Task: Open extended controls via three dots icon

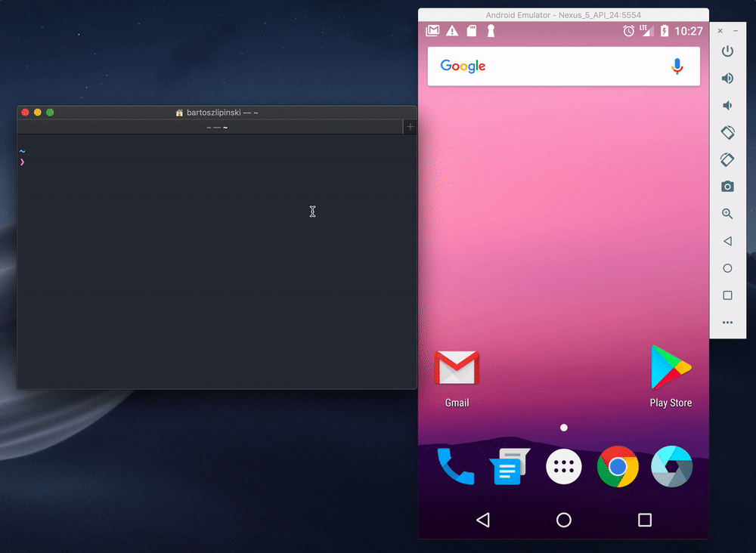Action: 727,323
